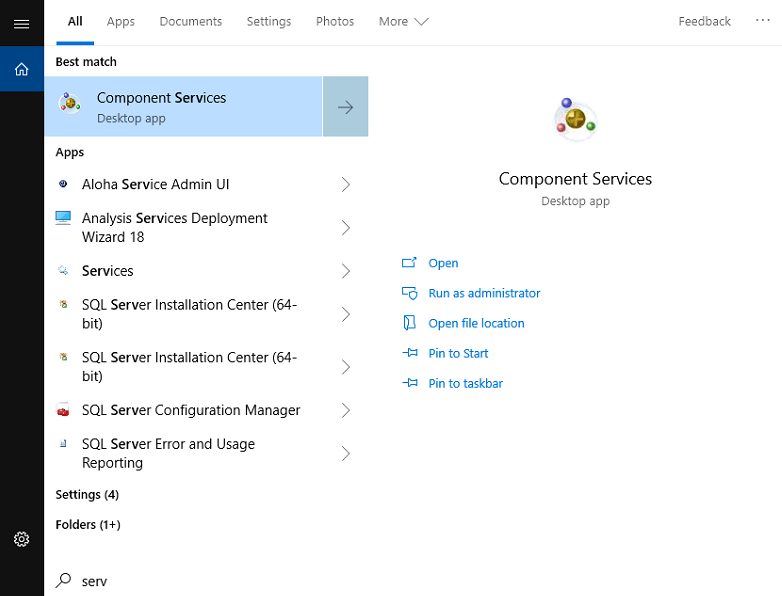This screenshot has height=596, width=782.
Task: Click the search magnifier icon
Action: [63, 580]
